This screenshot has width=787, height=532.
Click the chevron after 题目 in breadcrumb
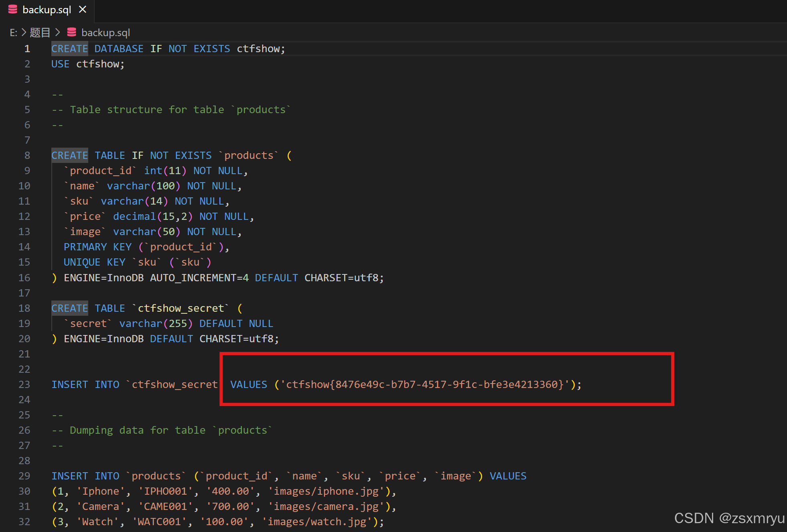pos(58,32)
